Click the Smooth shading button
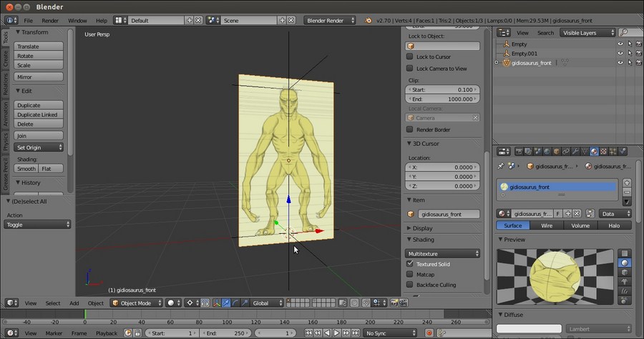 [26, 169]
